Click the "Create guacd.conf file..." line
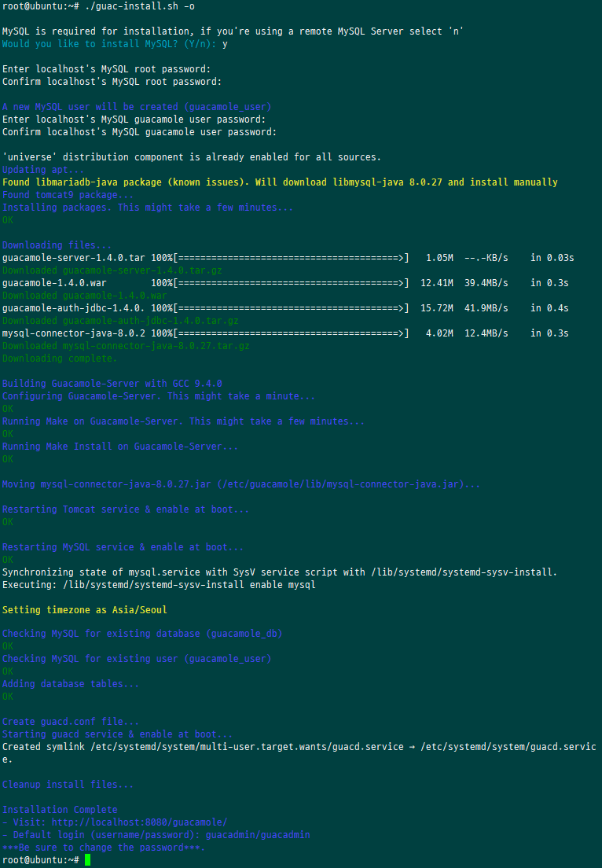Image resolution: width=602 pixels, height=868 pixels. tap(71, 722)
